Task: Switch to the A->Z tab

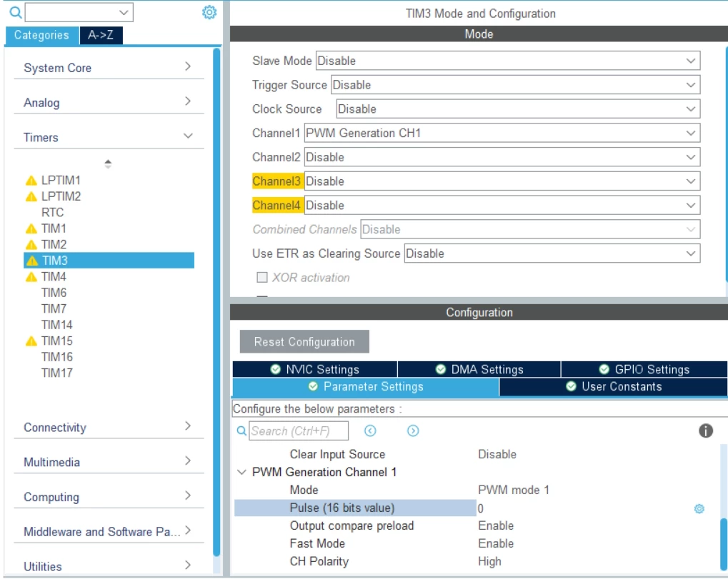Action: pos(101,35)
